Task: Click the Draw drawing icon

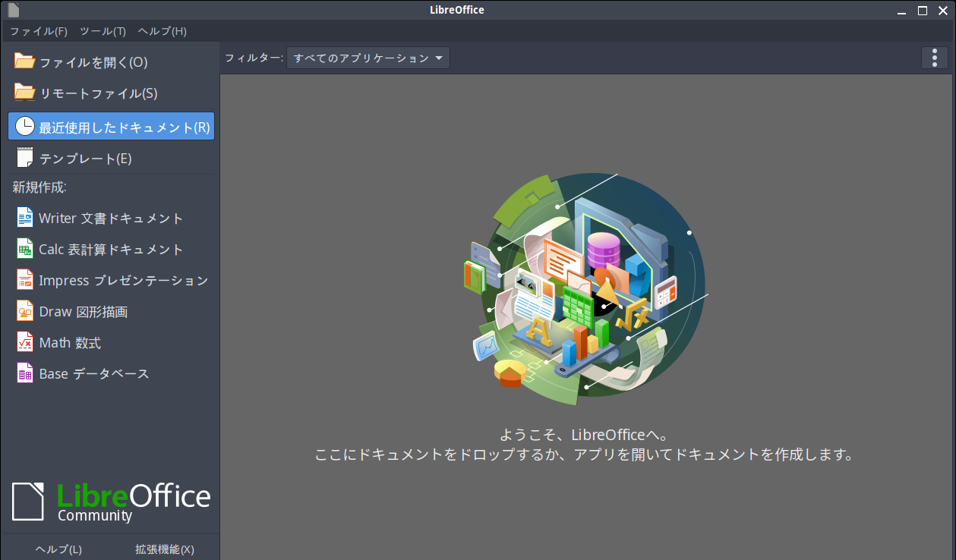Action: pos(25,311)
